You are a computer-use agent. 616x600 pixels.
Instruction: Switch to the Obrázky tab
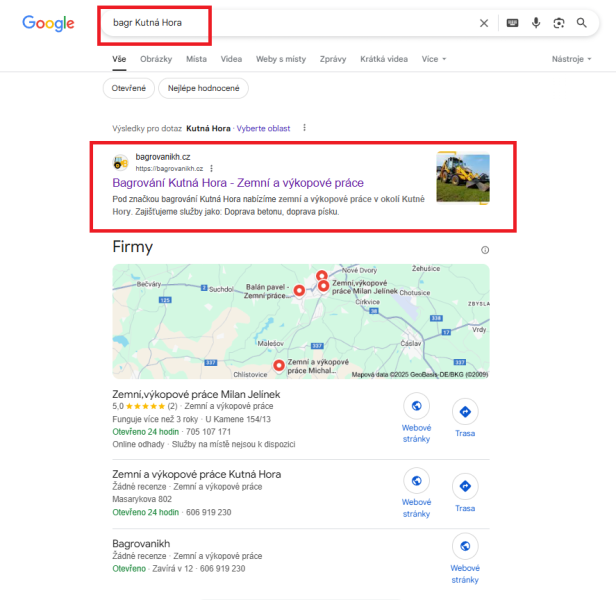pos(156,59)
